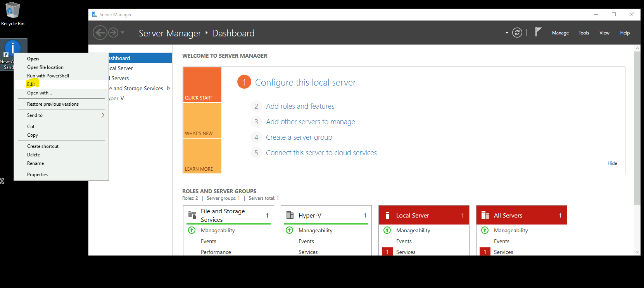The width and height of the screenshot is (644, 288).
Task: Click Manageability status icon in File and Storage
Action: [192, 230]
